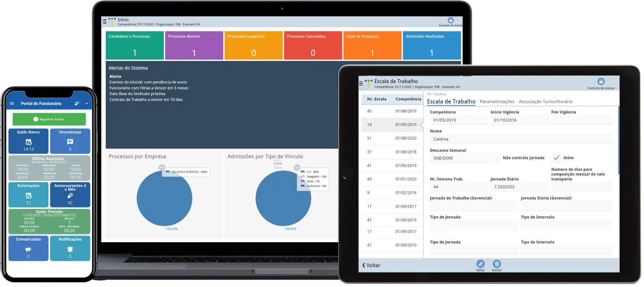Tap the Saldo Banco calendar icon
This screenshot has width=644, height=287.
point(29,142)
